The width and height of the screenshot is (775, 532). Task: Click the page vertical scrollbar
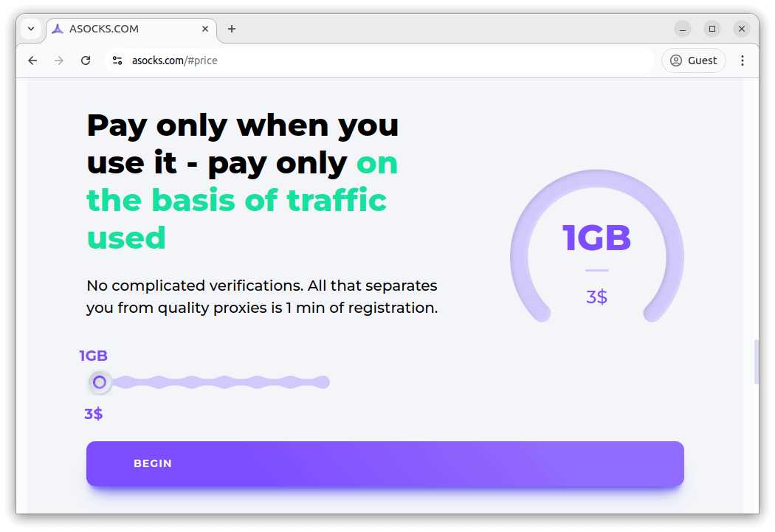point(756,362)
